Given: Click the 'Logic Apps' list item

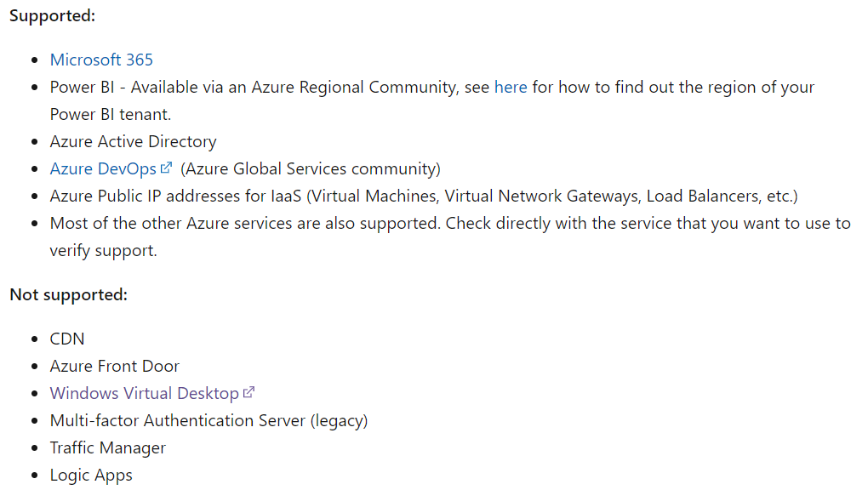Looking at the screenshot, I should (91, 475).
